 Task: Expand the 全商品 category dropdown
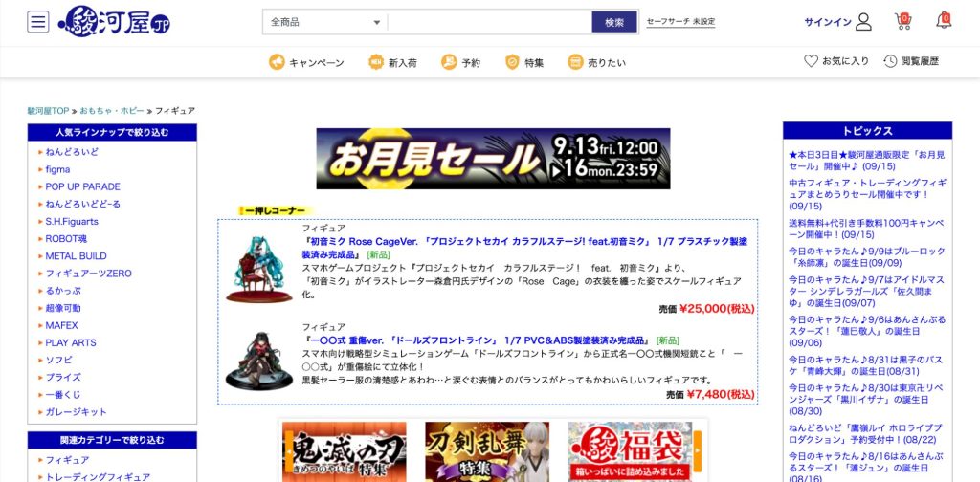point(325,22)
